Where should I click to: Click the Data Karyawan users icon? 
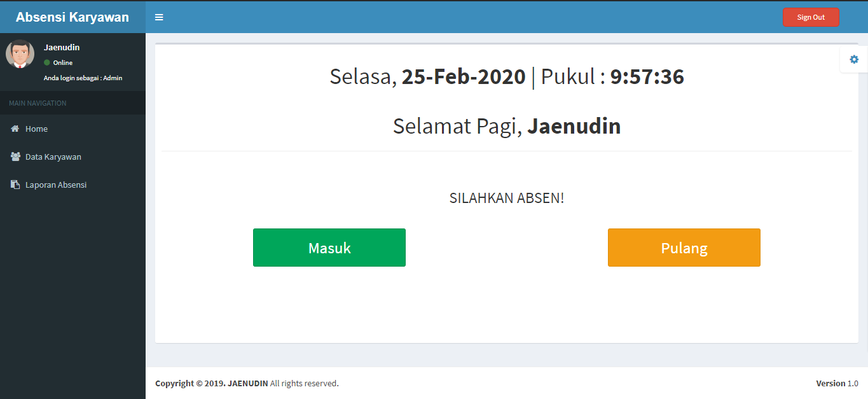[15, 157]
